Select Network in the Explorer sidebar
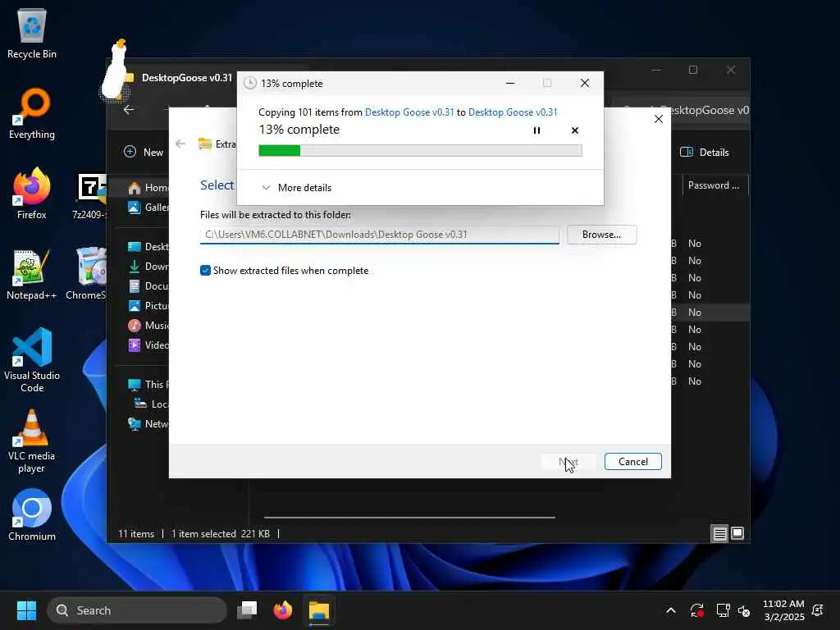The width and height of the screenshot is (840, 630). click(x=148, y=424)
